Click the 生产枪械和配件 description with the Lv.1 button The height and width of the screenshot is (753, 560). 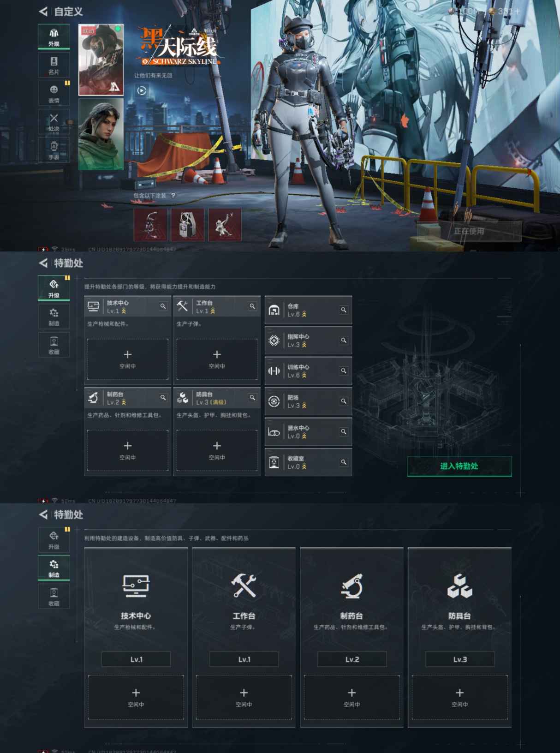pyautogui.click(x=135, y=627)
